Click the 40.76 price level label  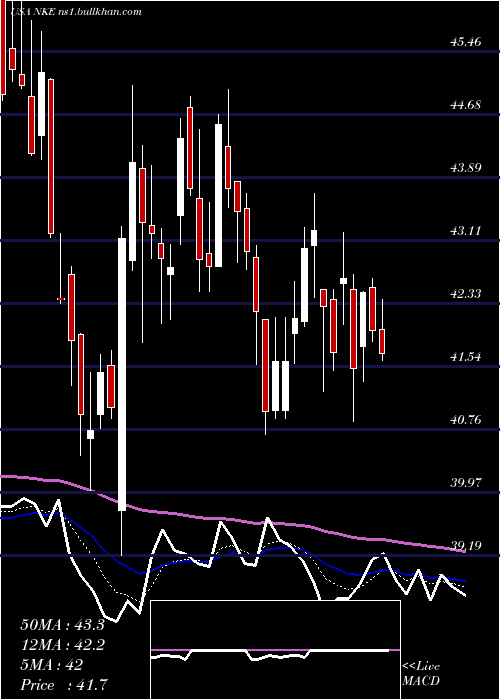[x=466, y=420]
